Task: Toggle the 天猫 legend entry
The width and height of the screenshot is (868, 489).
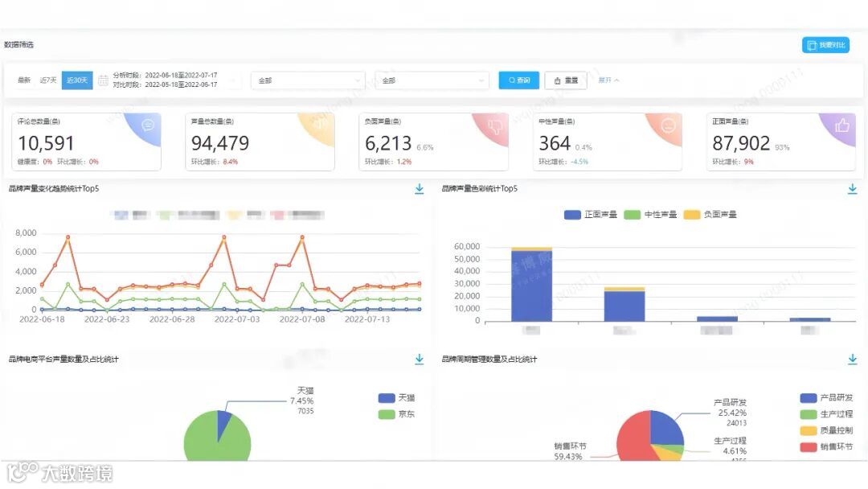Action: (x=396, y=397)
